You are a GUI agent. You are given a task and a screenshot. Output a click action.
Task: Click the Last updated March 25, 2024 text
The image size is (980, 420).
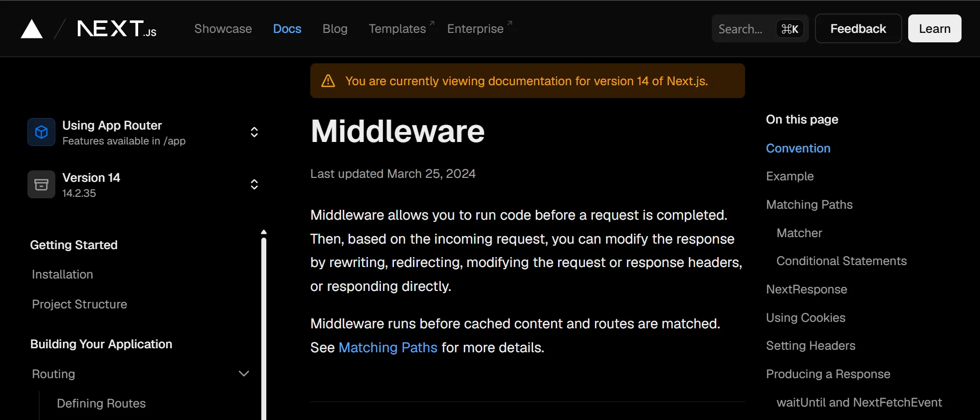click(x=393, y=174)
